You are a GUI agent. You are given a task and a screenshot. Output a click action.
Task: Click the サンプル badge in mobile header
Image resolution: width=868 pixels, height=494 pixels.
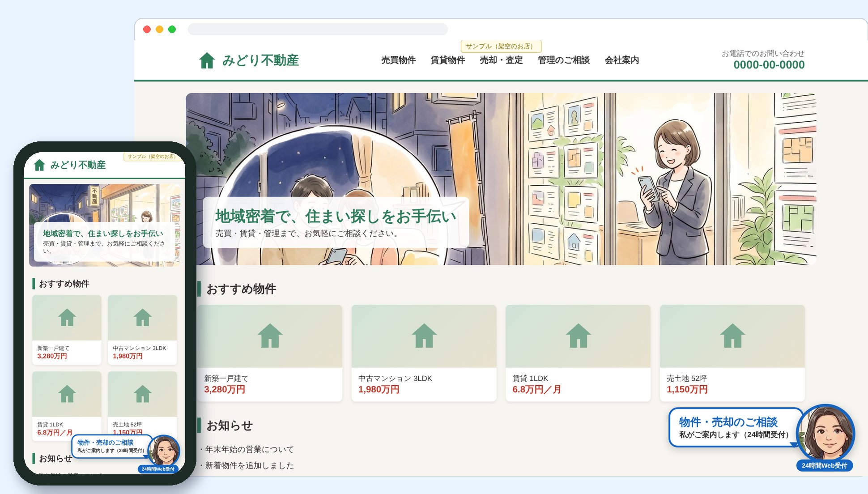pos(152,157)
